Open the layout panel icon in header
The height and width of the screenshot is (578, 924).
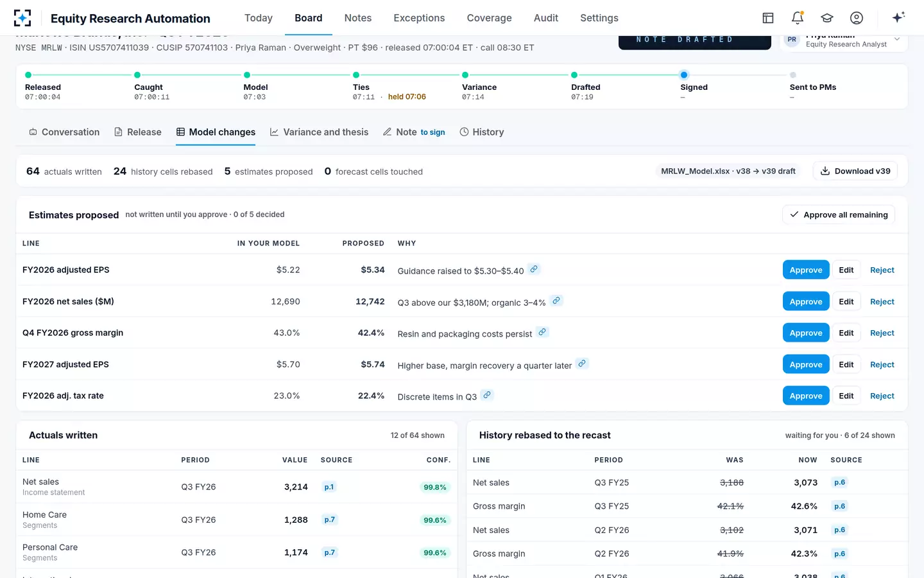768,18
